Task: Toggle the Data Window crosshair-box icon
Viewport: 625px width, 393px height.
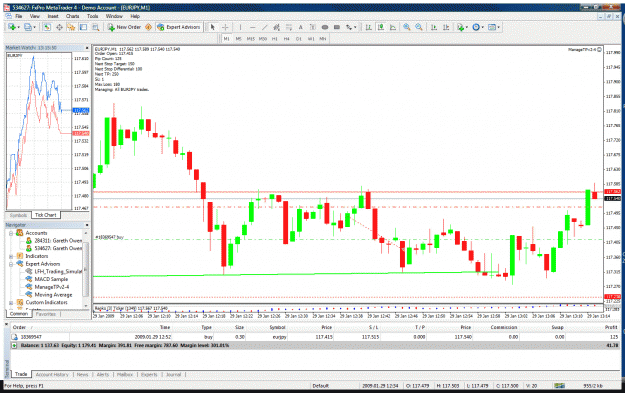Action: (59, 27)
